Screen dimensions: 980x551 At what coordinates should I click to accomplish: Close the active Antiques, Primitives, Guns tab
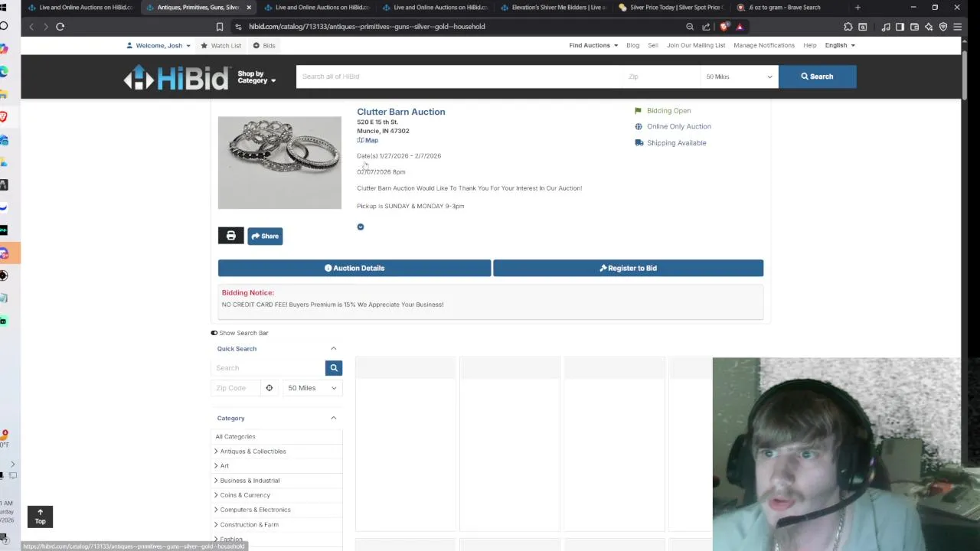[248, 8]
